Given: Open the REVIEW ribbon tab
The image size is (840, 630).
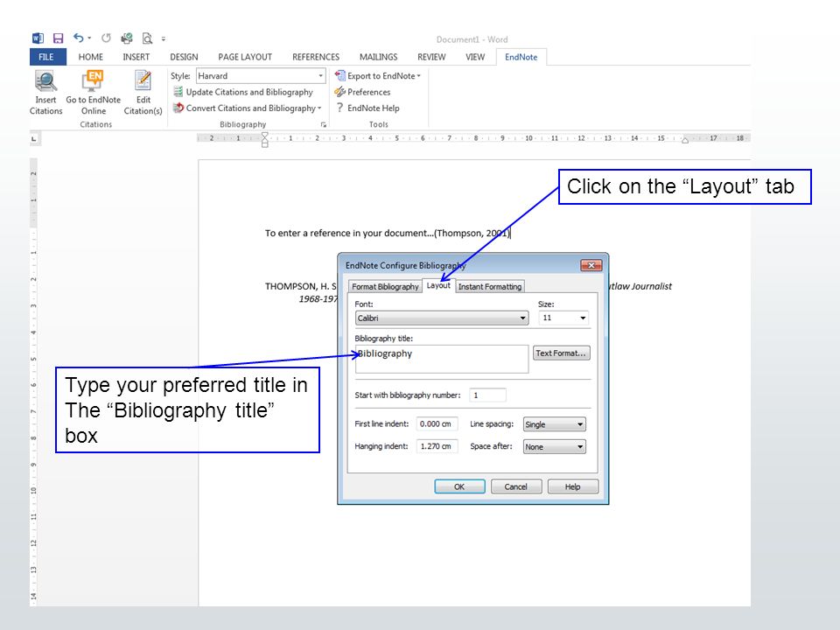Looking at the screenshot, I should (x=431, y=57).
